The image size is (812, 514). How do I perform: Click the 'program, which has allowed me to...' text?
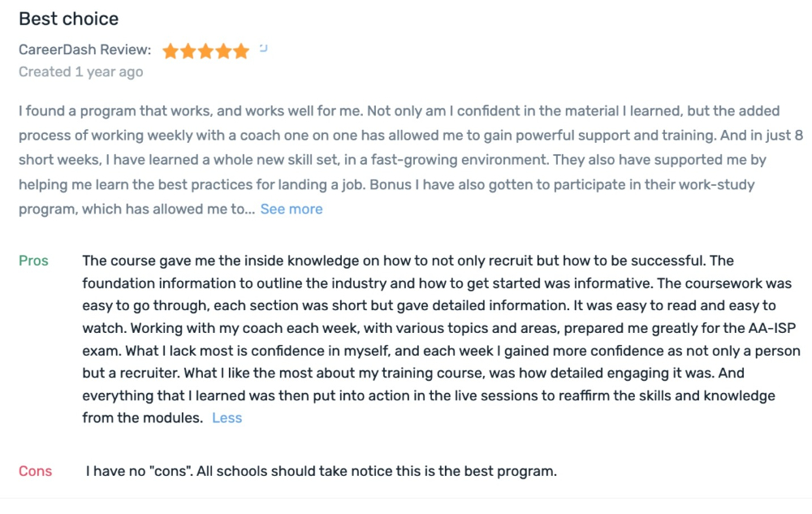tap(136, 209)
